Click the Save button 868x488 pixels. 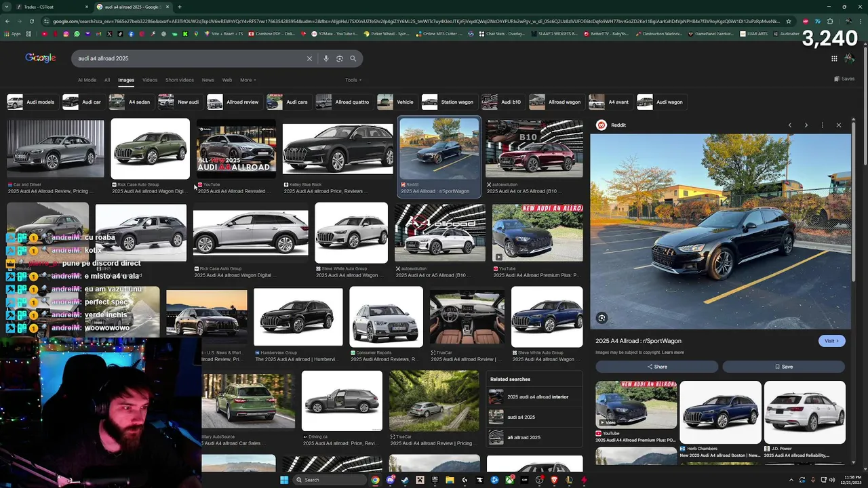pyautogui.click(x=784, y=367)
